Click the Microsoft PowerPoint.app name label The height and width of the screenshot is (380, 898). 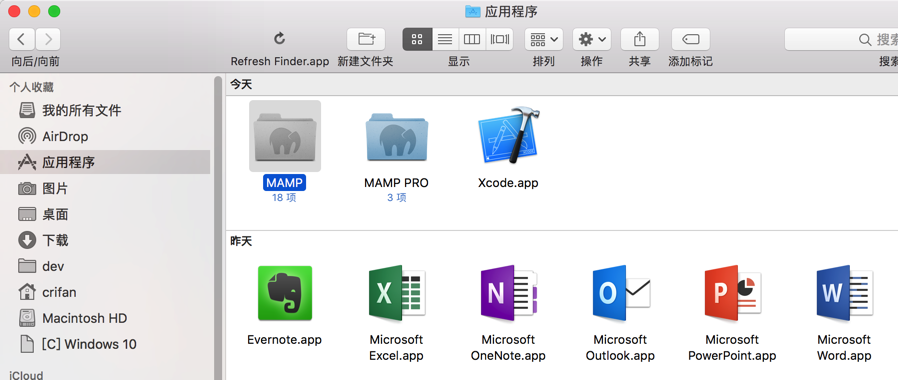(x=732, y=347)
